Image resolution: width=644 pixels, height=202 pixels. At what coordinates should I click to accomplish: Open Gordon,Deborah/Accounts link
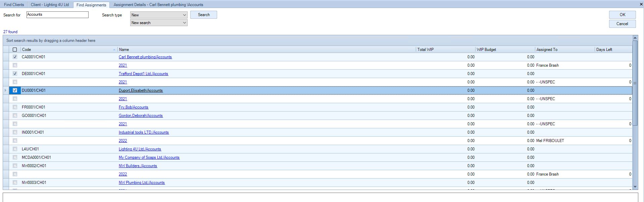141,116
